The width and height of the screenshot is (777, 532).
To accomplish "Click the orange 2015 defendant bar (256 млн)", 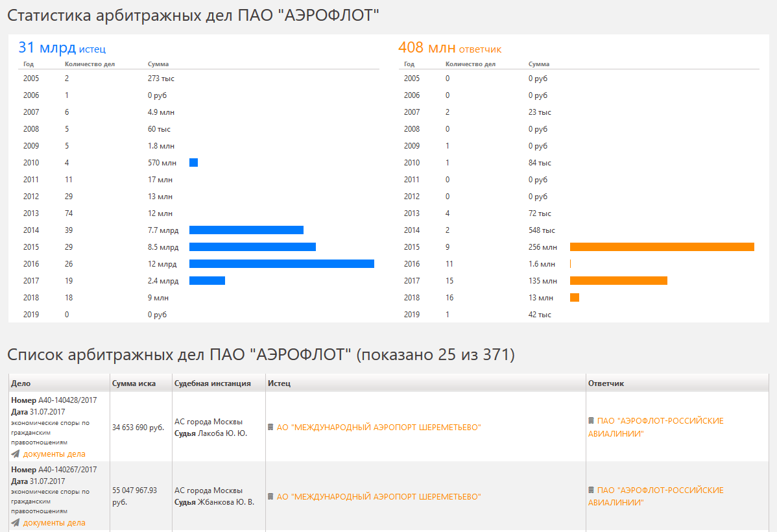I will click(662, 247).
